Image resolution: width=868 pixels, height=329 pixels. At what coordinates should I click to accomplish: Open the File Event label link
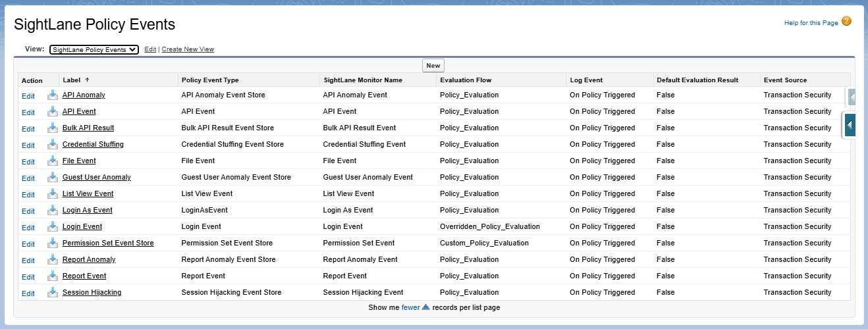(79, 161)
